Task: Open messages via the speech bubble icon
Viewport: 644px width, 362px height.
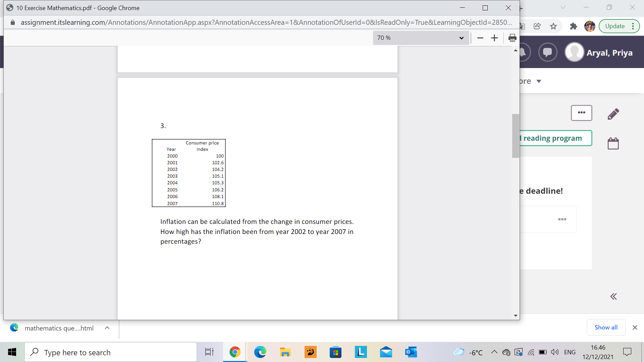Action: 548,52
